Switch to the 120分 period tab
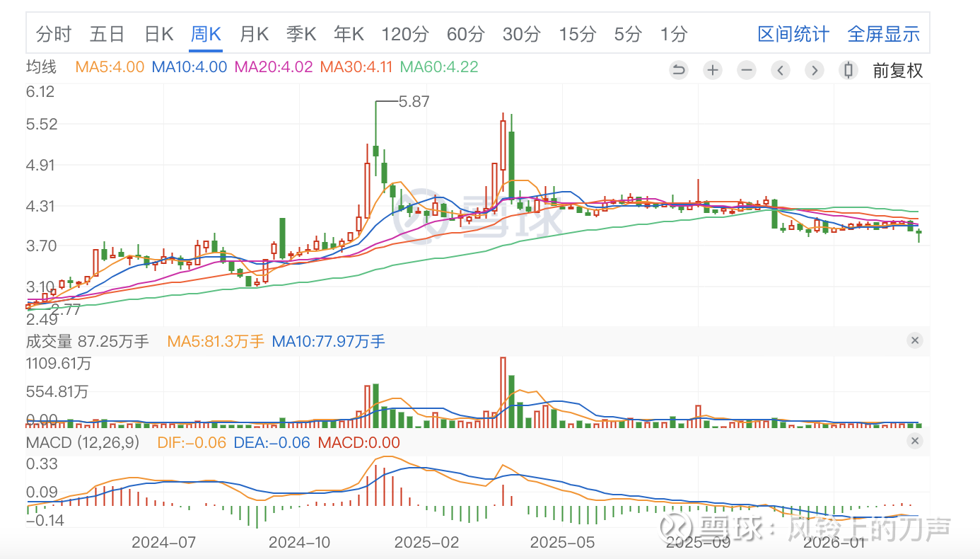Image resolution: width=980 pixels, height=559 pixels. tap(405, 34)
